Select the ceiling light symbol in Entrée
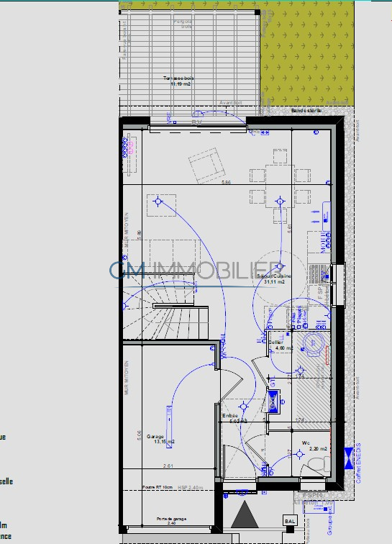392x544 pixels. point(244,407)
